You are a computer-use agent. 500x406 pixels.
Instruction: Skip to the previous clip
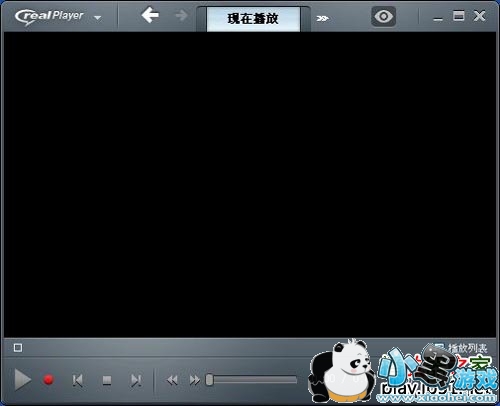(x=78, y=380)
